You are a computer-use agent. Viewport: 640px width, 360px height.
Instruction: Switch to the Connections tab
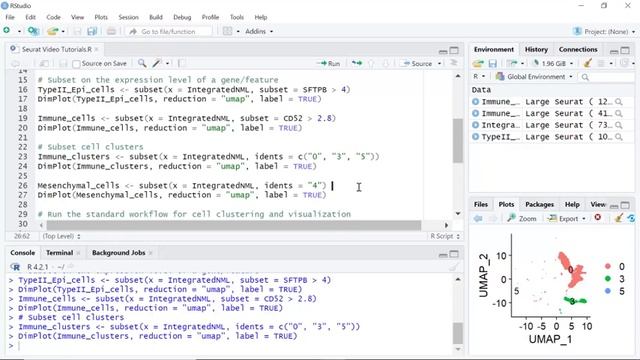(x=578, y=49)
